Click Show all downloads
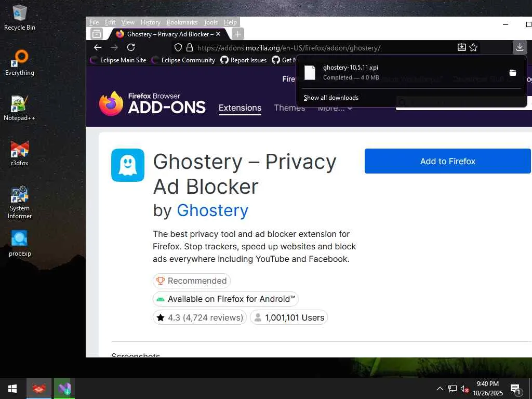 [x=331, y=98]
